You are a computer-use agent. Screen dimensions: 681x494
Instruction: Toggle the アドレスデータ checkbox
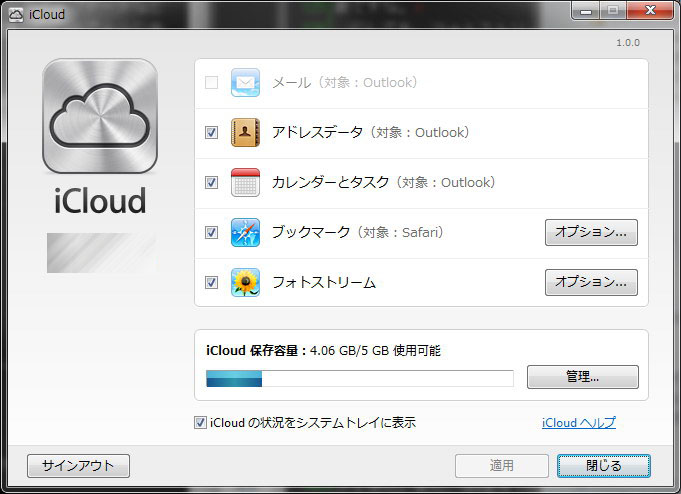(211, 133)
